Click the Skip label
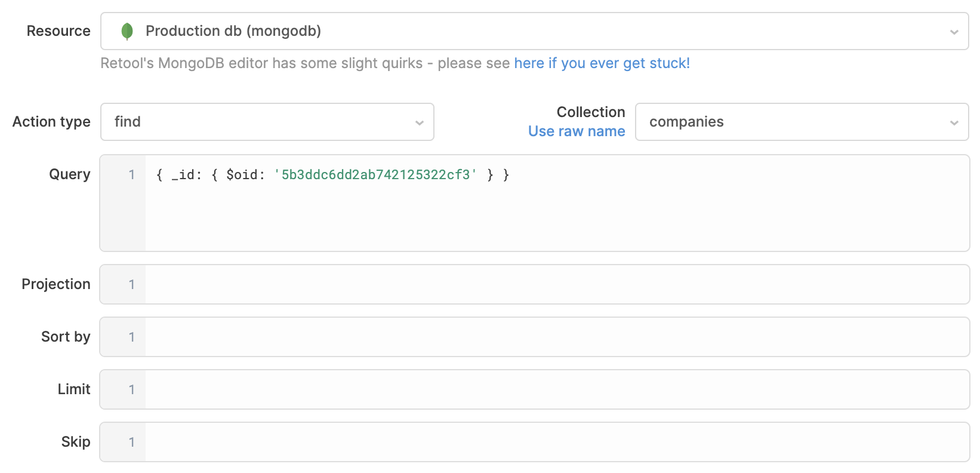The image size is (980, 473). click(76, 442)
